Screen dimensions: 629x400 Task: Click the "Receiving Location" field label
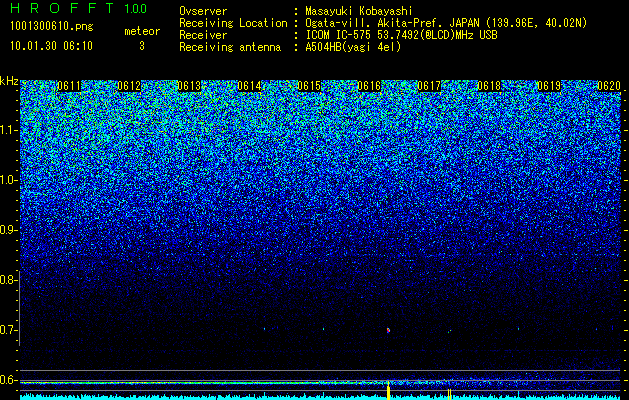pos(233,23)
